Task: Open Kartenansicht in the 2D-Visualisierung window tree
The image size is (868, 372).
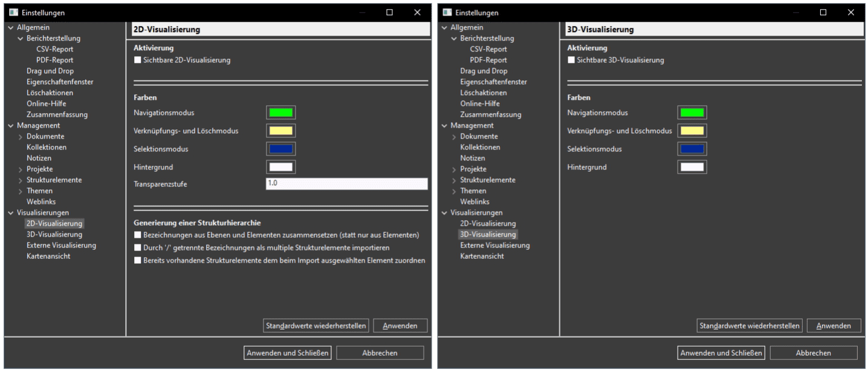Action: click(x=48, y=256)
